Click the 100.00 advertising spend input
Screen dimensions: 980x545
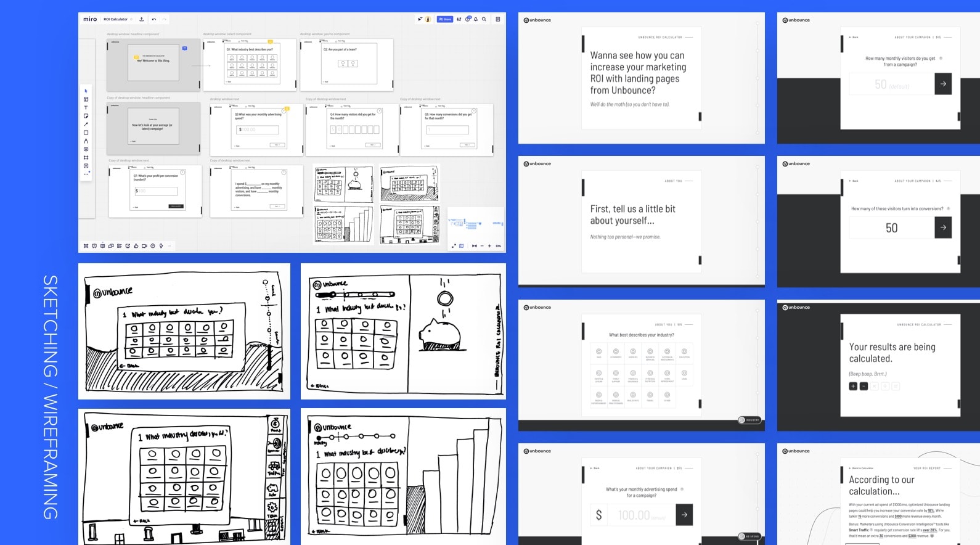[642, 515]
